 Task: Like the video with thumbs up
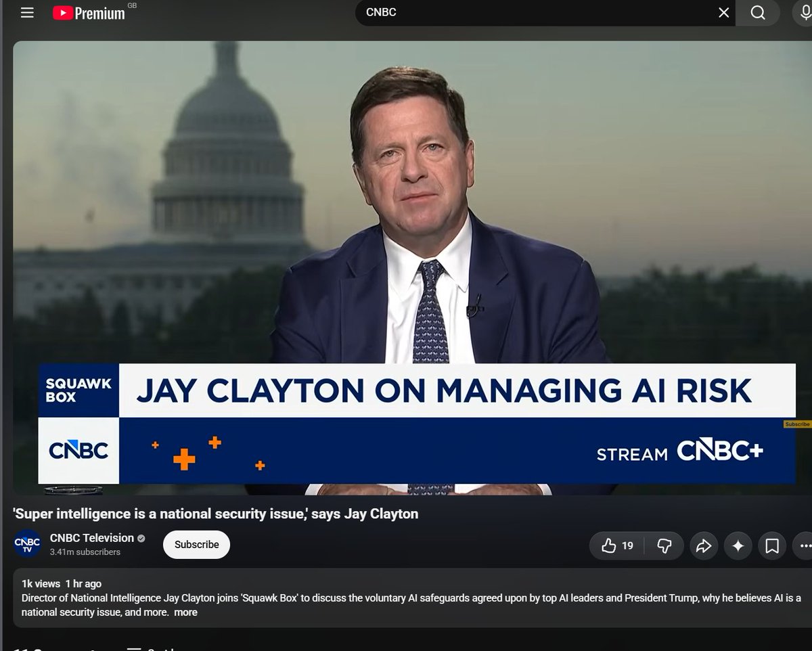click(x=616, y=545)
